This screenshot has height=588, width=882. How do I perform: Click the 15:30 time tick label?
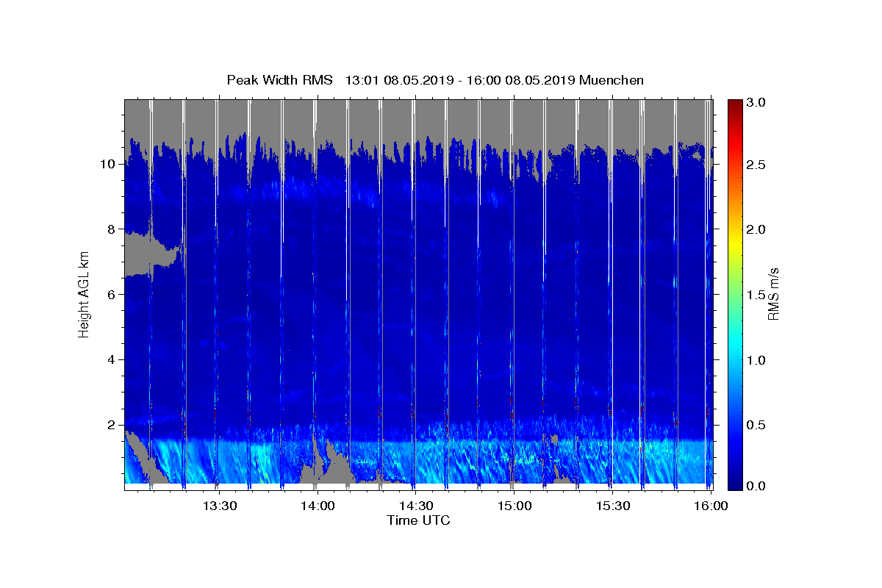(x=613, y=506)
